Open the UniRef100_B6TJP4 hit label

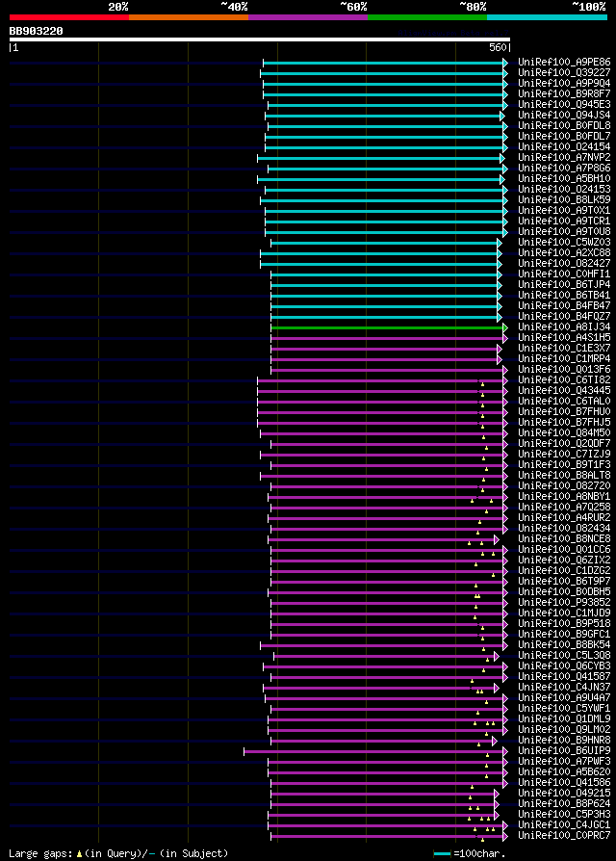tap(564, 284)
